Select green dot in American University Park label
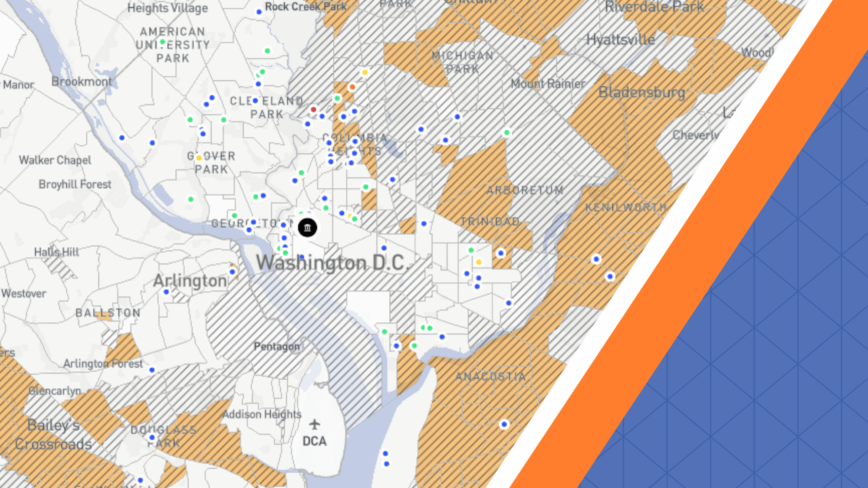 point(163,42)
